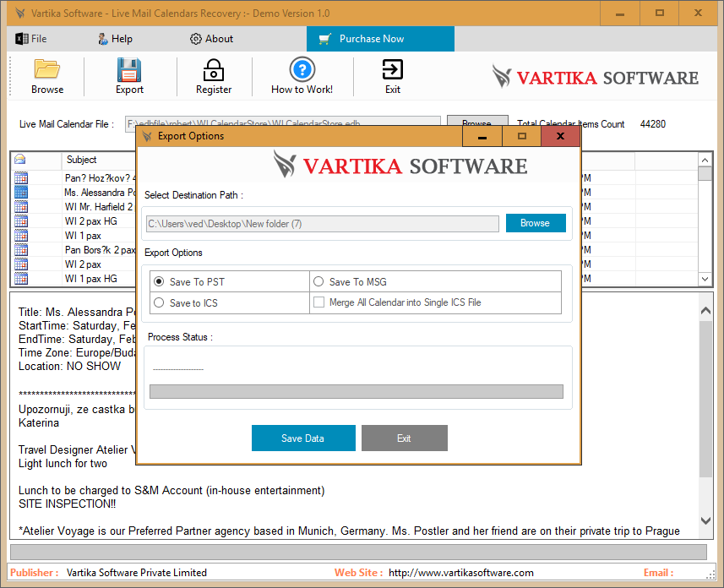Minimize the Export Options dialog
This screenshot has width=724, height=588.
(482, 136)
